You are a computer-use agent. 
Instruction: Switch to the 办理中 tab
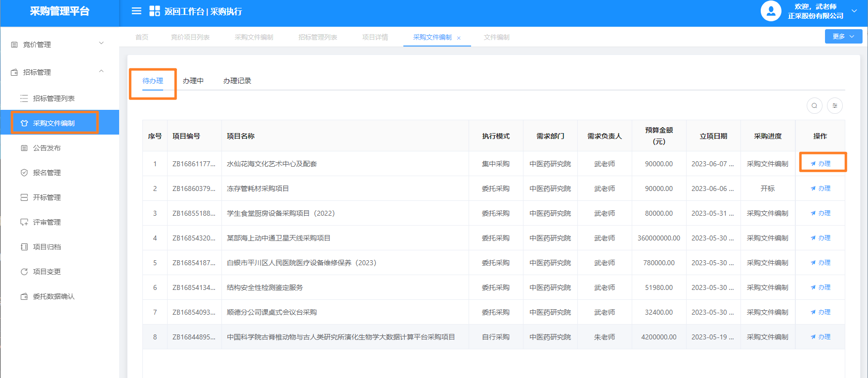click(193, 81)
